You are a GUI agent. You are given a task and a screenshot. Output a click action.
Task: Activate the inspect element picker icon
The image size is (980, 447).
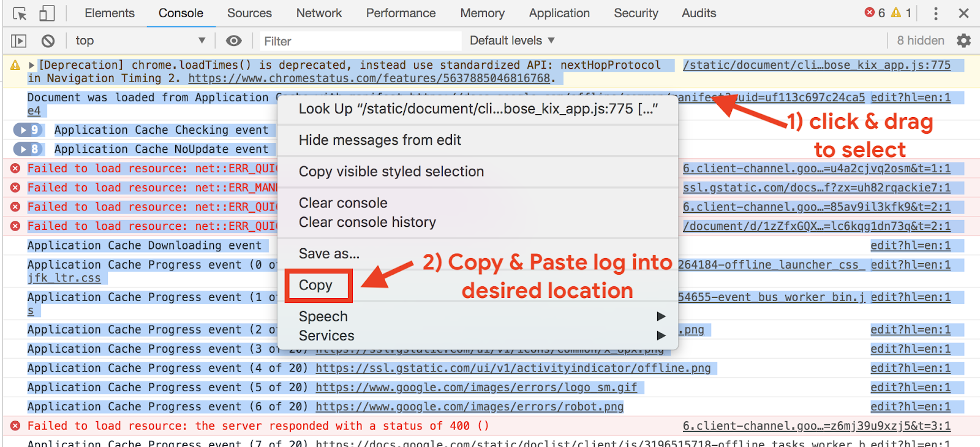[20, 13]
